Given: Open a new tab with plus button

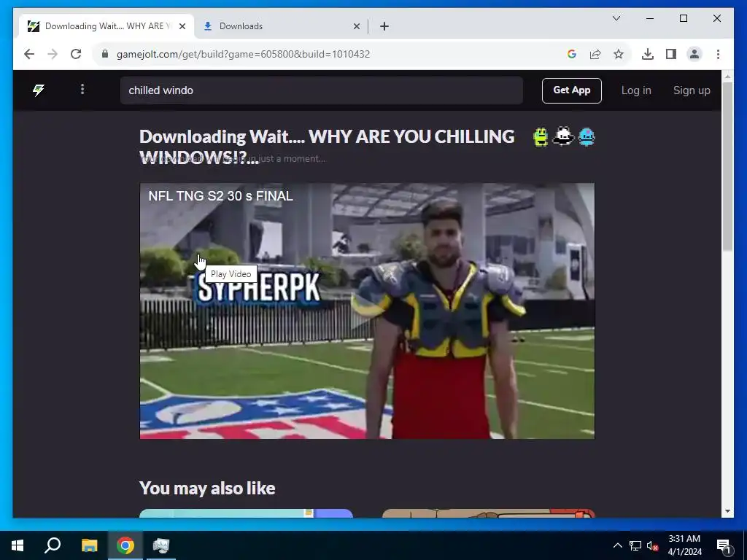Looking at the screenshot, I should [x=384, y=26].
